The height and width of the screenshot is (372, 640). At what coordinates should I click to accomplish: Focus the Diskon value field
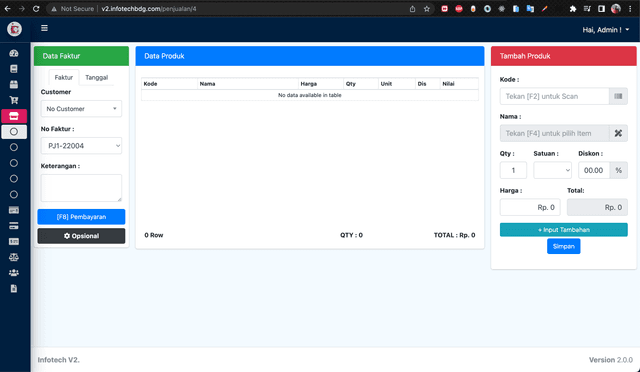(x=594, y=170)
